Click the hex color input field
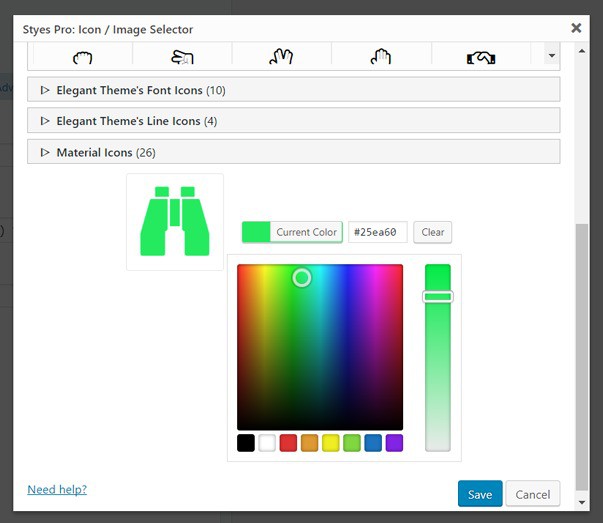Screen dimensions: 603x523 378,232
